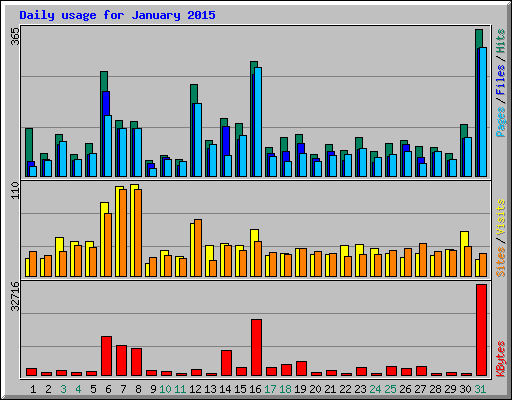The width and height of the screenshot is (512, 400).
Task: Click the "Hits" legend word
Action: (501, 41)
